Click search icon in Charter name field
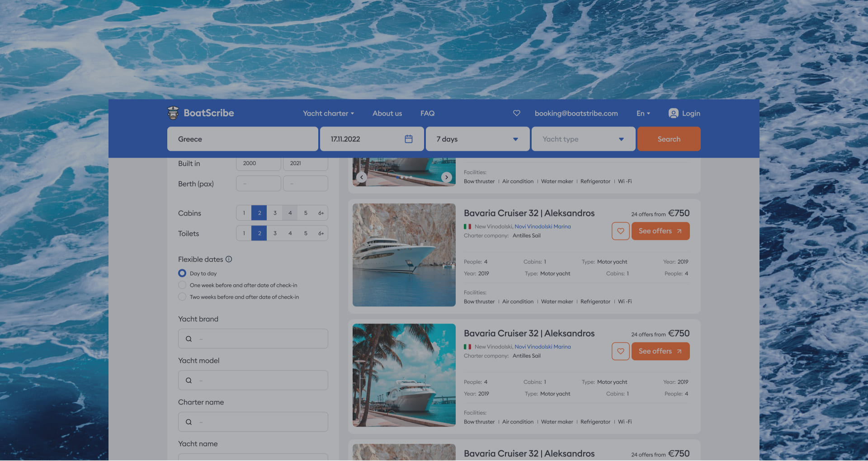 tap(189, 422)
